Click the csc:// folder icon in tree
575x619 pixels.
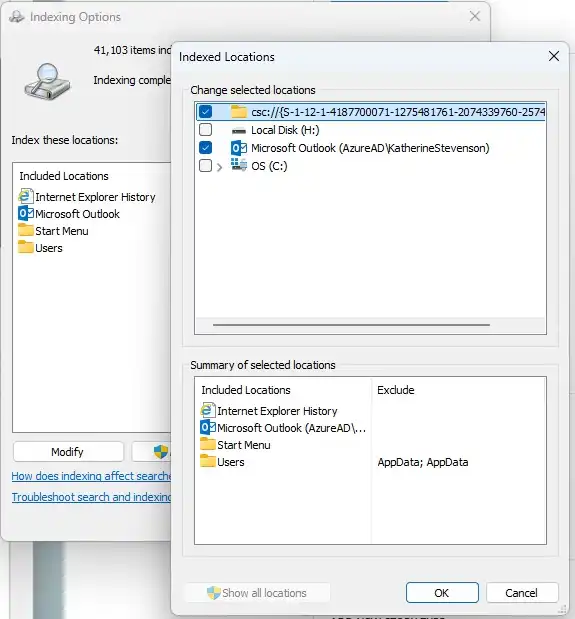239,112
